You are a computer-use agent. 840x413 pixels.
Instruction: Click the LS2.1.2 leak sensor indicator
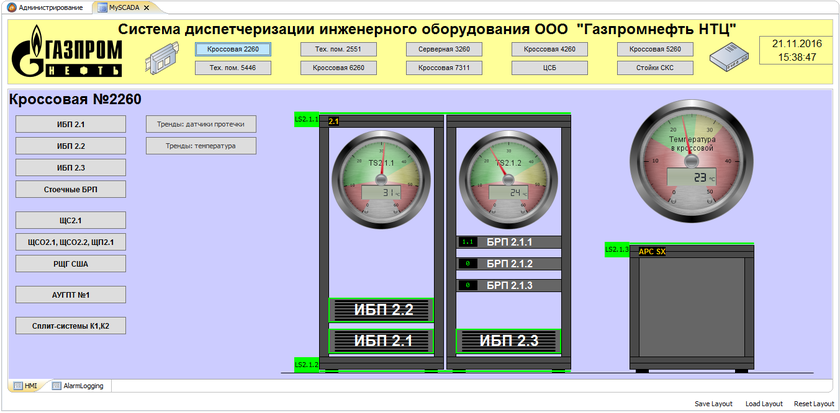pos(306,365)
